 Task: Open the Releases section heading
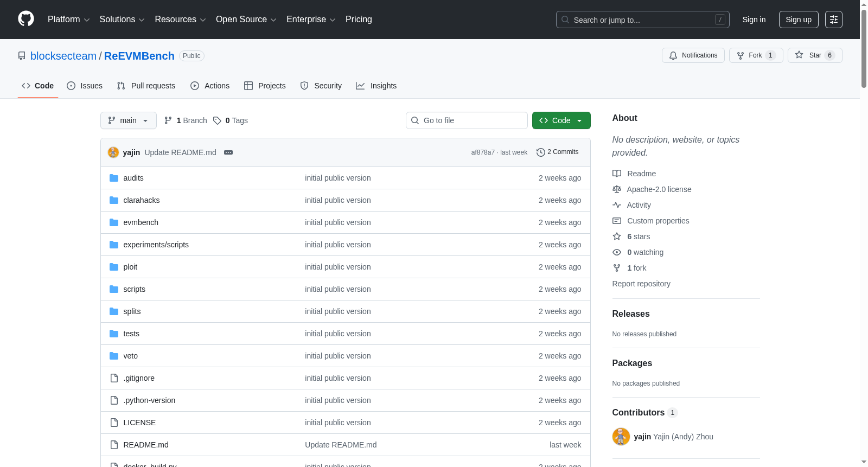coord(631,314)
